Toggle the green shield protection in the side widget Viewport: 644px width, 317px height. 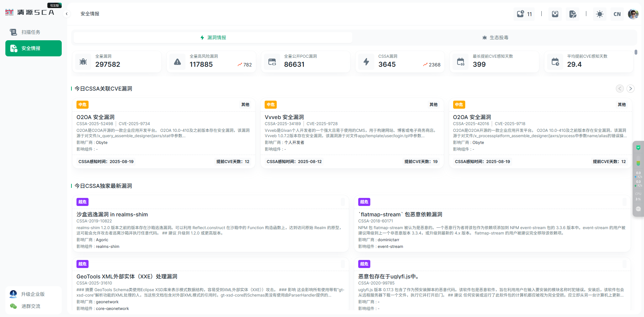pyautogui.click(x=638, y=147)
